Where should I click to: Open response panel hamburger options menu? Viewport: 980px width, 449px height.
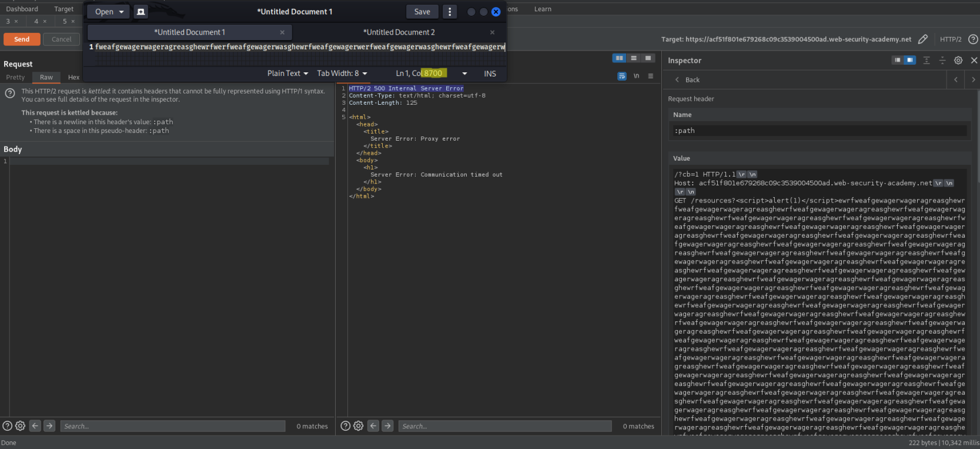click(x=651, y=76)
